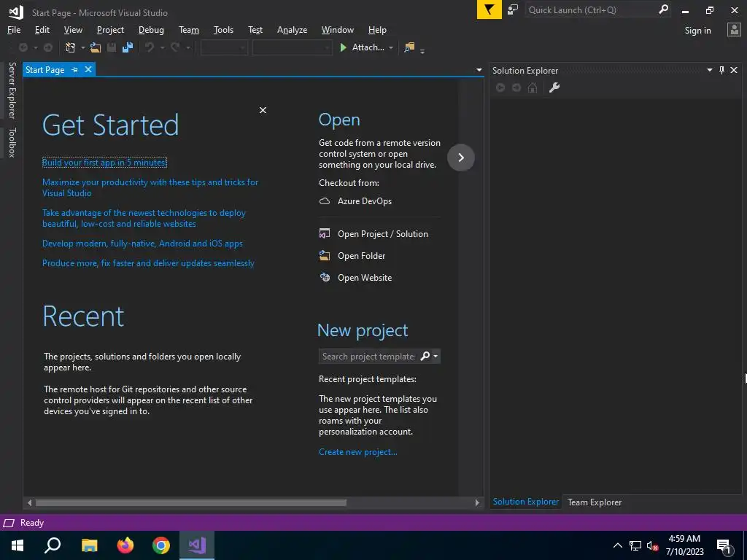Click the yellow notifications flag icon

tap(489, 9)
